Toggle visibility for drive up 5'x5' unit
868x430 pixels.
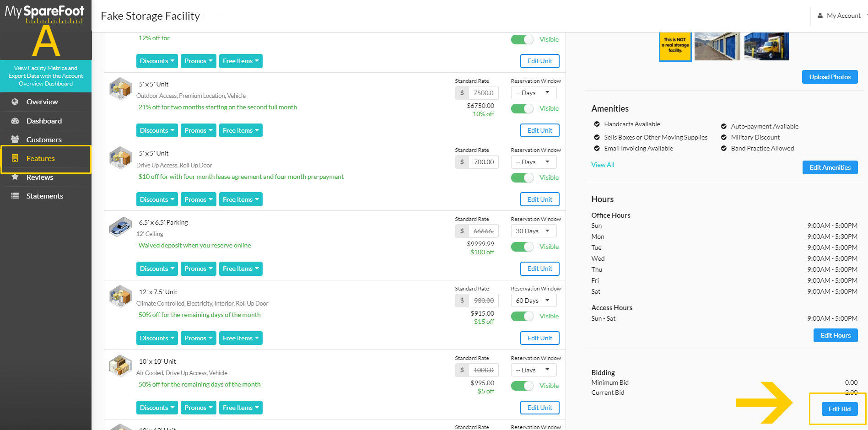(522, 177)
